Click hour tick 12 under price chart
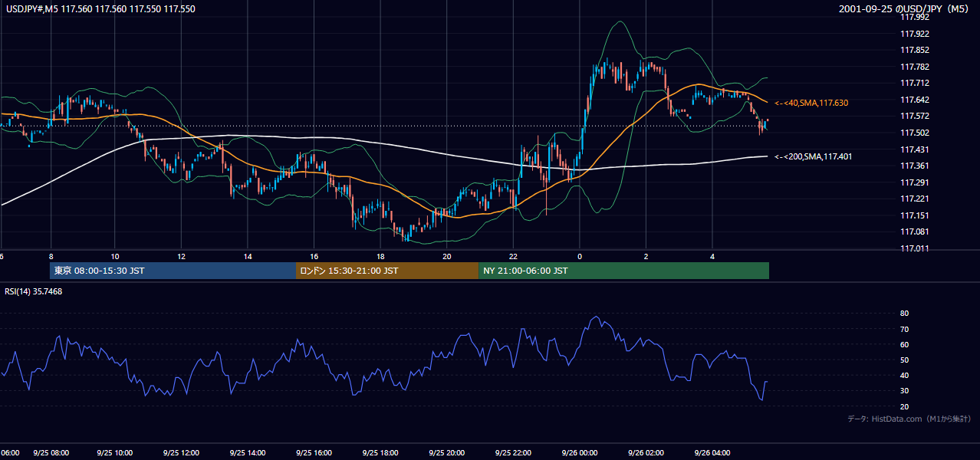Viewport: 980px width, 460px height. click(x=182, y=256)
